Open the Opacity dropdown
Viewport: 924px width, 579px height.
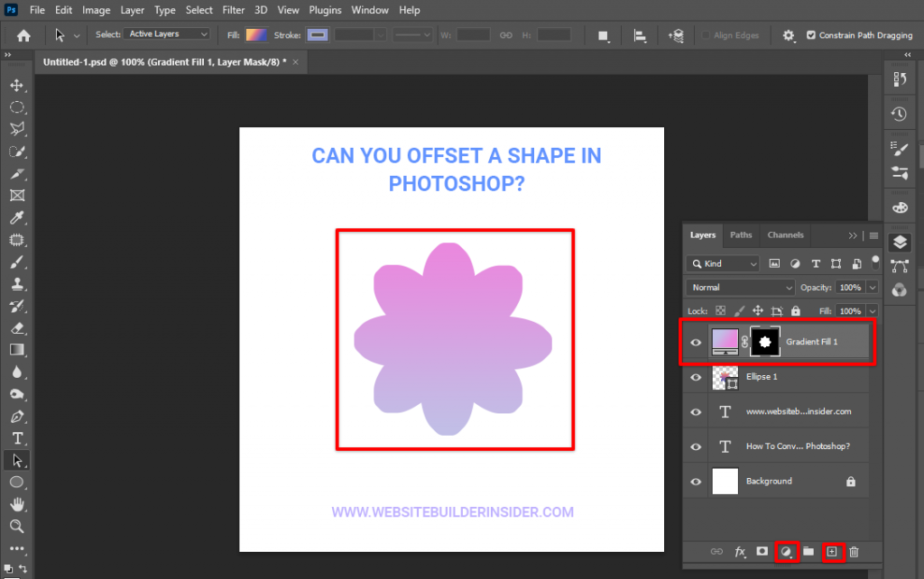873,287
